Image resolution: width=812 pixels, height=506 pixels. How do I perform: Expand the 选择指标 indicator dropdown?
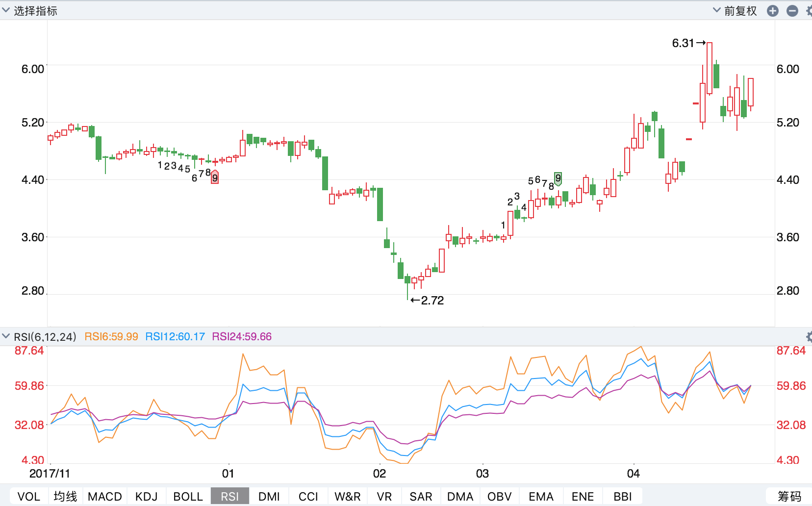pyautogui.click(x=29, y=11)
